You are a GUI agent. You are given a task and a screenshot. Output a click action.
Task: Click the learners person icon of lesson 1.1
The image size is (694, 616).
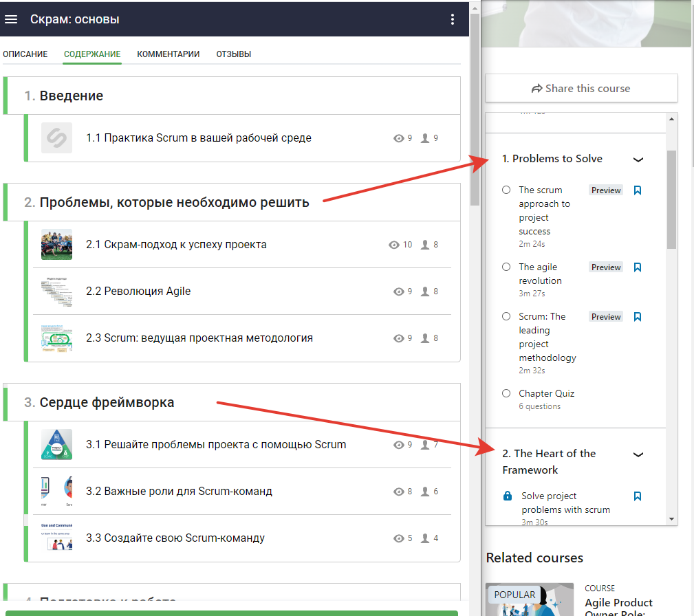pos(425,138)
